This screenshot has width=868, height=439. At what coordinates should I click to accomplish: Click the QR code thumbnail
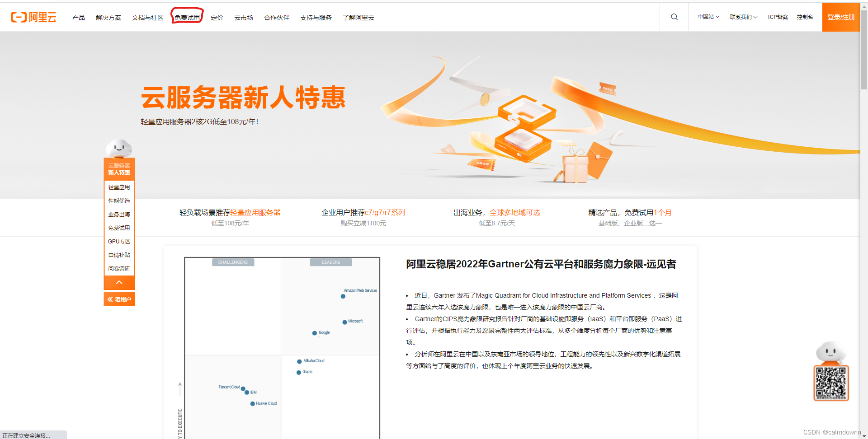click(x=831, y=383)
